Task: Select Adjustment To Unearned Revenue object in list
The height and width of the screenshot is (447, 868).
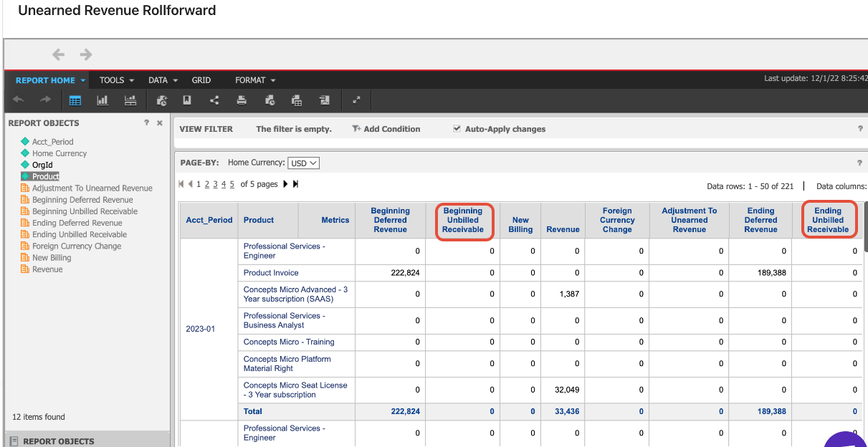Action: coord(92,188)
